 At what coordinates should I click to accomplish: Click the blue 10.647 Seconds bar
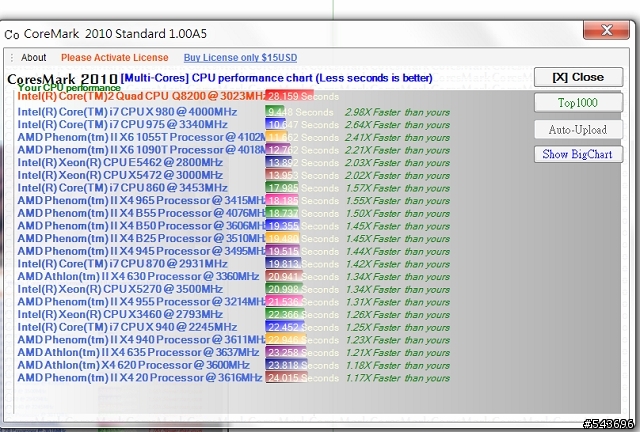tap(276, 125)
